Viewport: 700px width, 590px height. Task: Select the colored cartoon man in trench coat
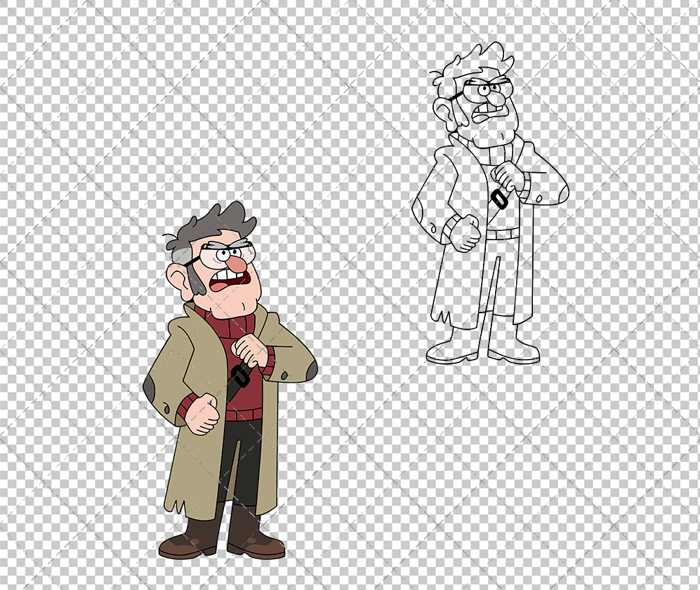click(x=230, y=379)
